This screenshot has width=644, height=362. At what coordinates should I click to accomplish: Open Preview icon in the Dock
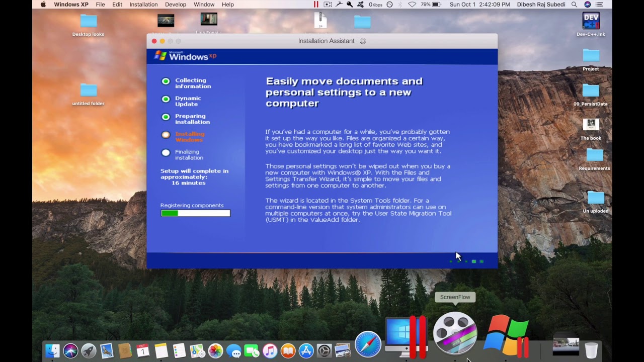tap(342, 350)
